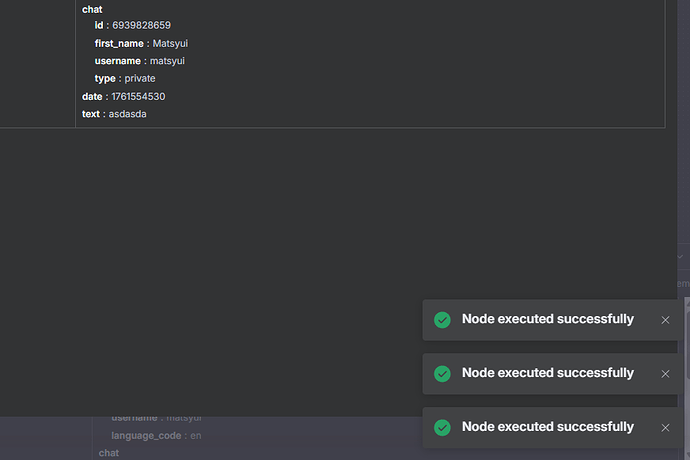This screenshot has width=690, height=460.
Task: Click the date value 1761554530
Action: (x=137, y=97)
